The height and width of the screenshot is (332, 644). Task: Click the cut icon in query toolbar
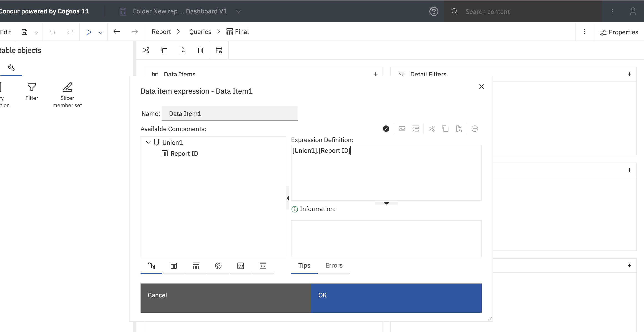point(146,50)
